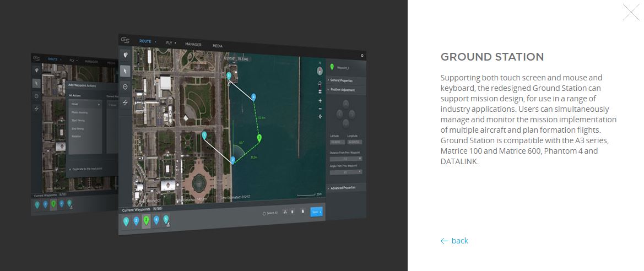Select the cursor pointer tool
The image size is (644, 271).
coord(126,71)
